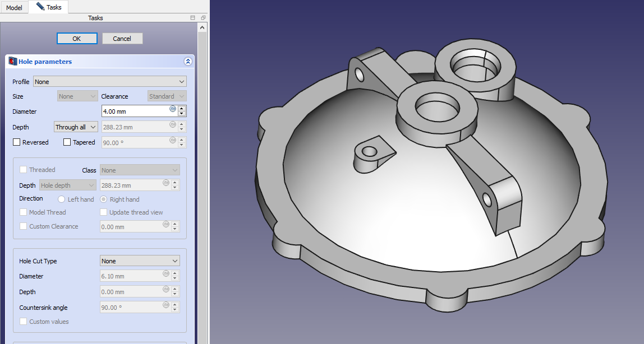This screenshot has width=644, height=344.
Task: Click into the Diameter 4.00 mm field
Action: (135, 111)
